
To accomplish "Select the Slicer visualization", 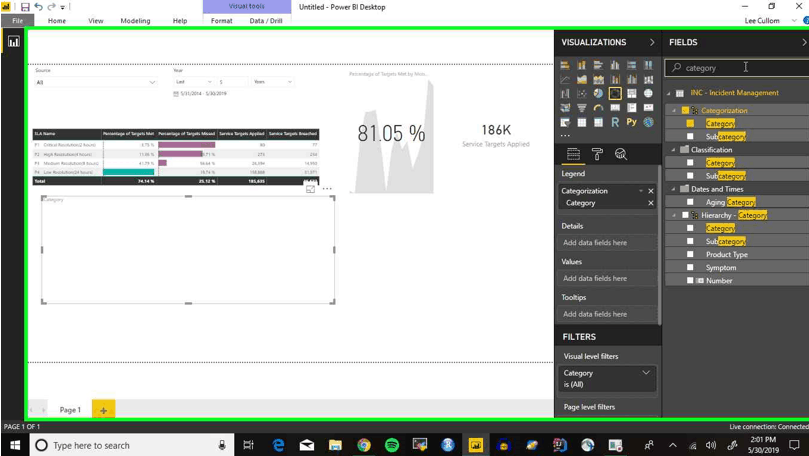I will coord(565,122).
